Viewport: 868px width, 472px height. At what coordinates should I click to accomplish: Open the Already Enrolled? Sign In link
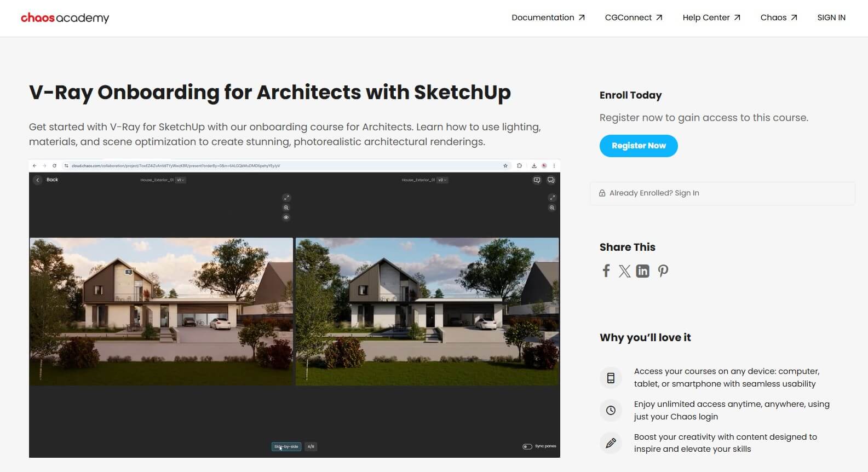click(722, 193)
